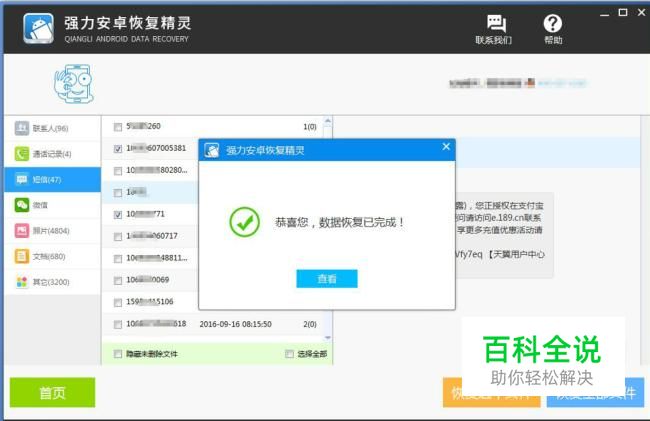The height and width of the screenshot is (421, 650).
Task: Click the message list scroll down arrow
Action: (x=327, y=338)
